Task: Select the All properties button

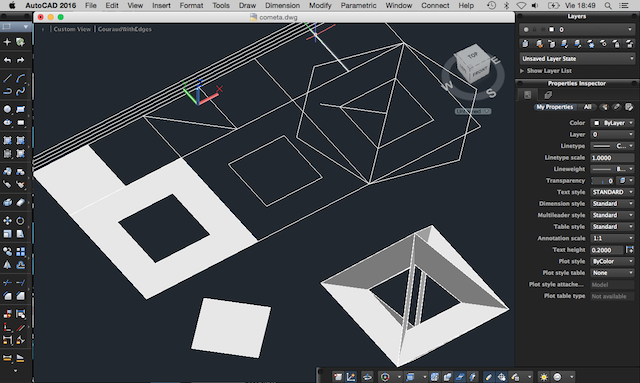Action: [x=587, y=107]
